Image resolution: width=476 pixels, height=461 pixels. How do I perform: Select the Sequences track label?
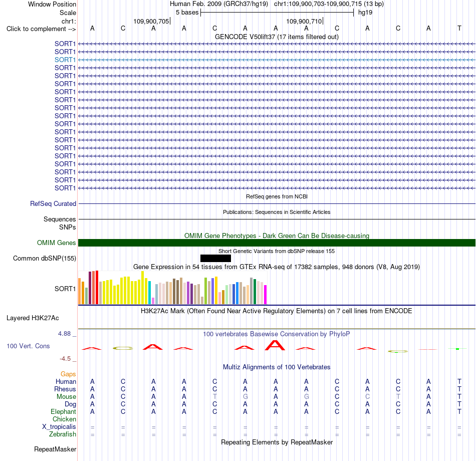[60, 219]
